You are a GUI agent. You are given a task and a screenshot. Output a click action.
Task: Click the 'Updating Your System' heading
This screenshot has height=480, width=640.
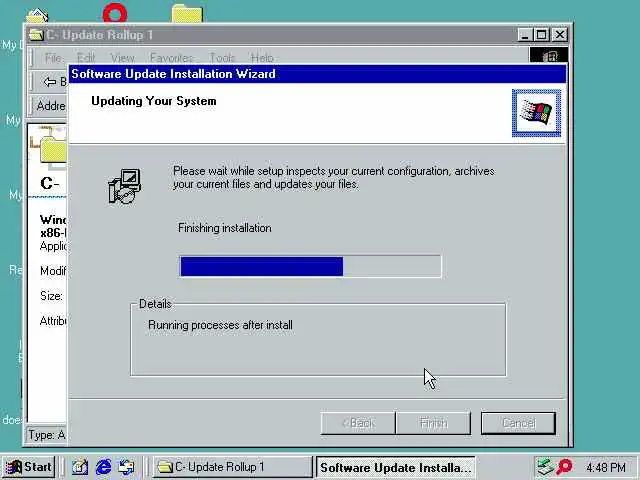(154, 101)
